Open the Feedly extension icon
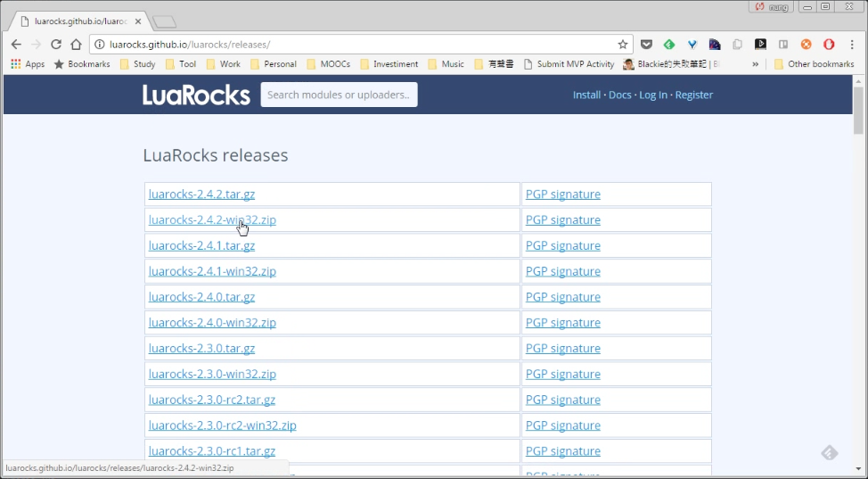 tap(669, 45)
